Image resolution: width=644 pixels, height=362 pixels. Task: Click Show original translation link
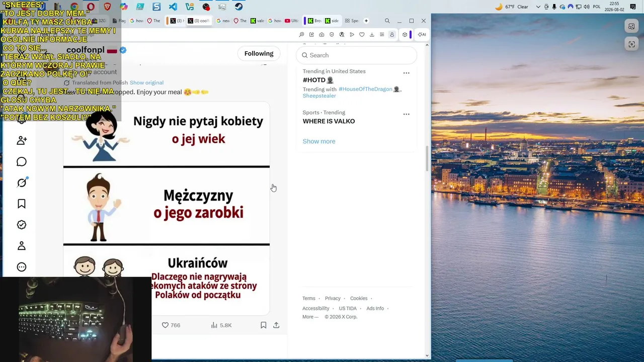pyautogui.click(x=146, y=82)
